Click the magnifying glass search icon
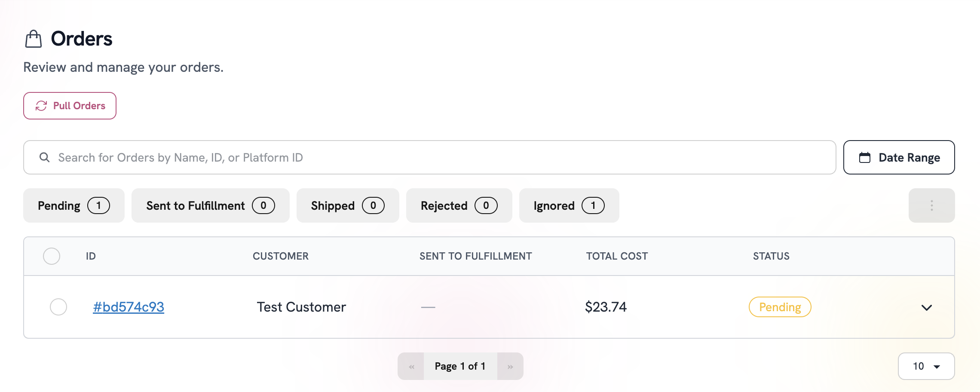This screenshot has height=392, width=980. coord(45,157)
